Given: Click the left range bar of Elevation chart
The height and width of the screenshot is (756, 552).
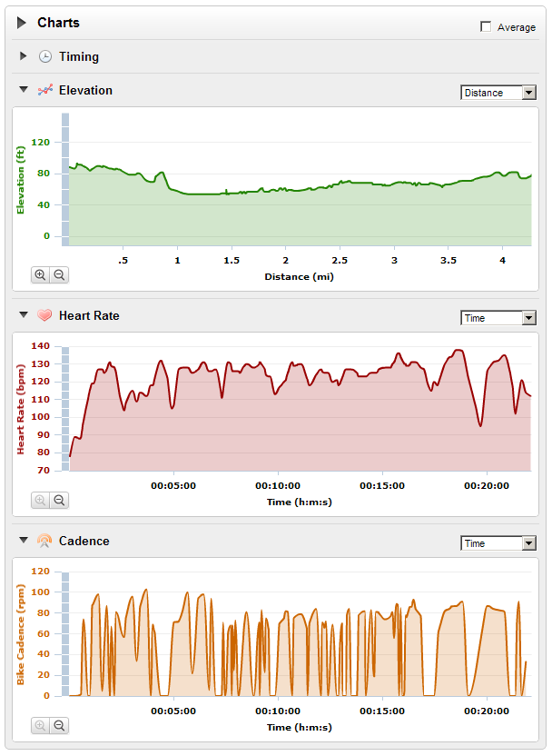Looking at the screenshot, I should tap(65, 178).
